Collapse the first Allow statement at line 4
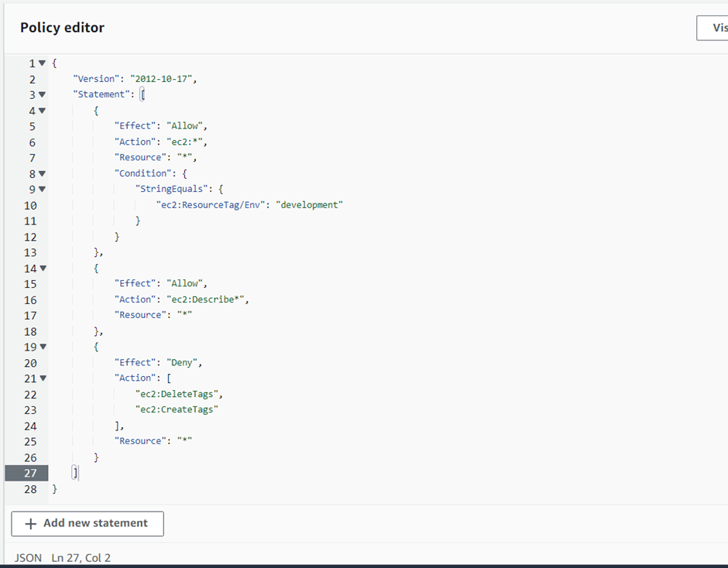The image size is (728, 568). pos(41,110)
